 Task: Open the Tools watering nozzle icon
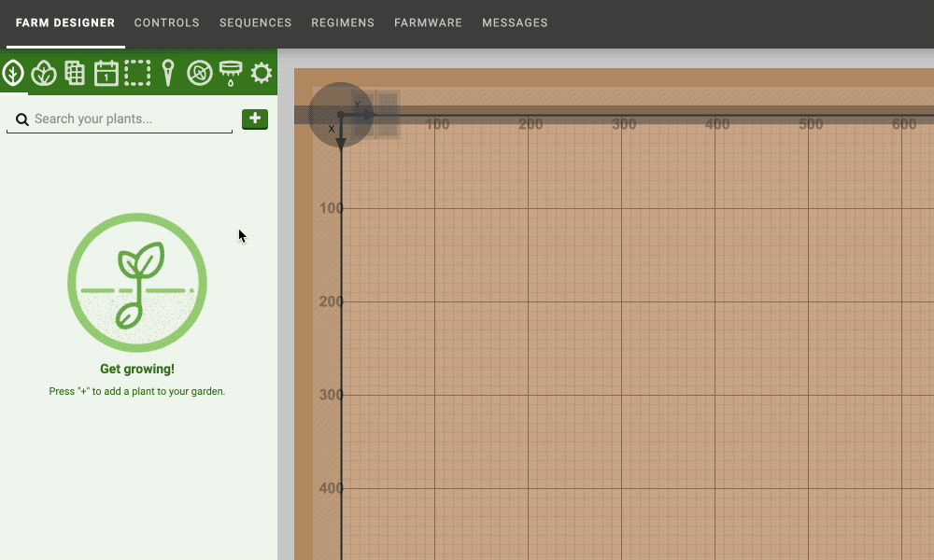click(230, 73)
